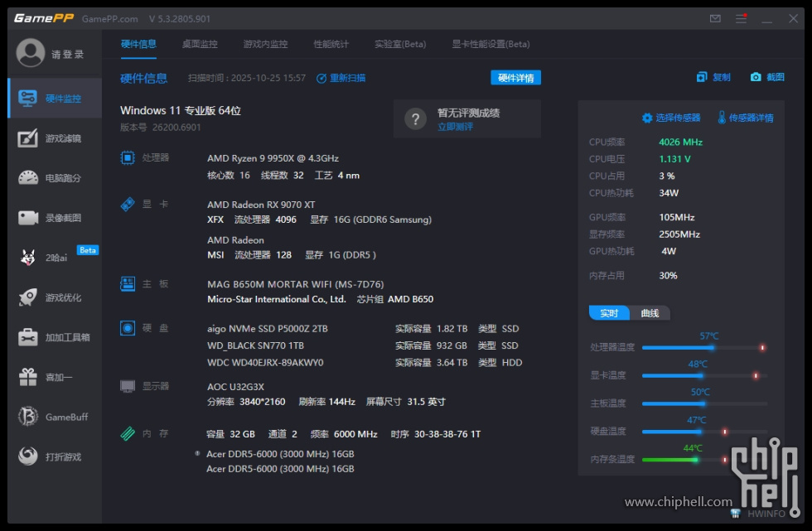Click the 硬件详情 hardware details button
The width and height of the screenshot is (812, 531).
(x=515, y=78)
